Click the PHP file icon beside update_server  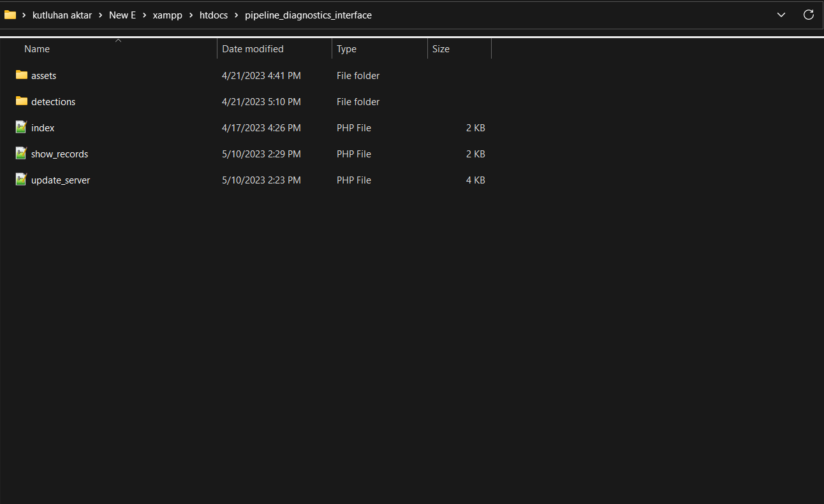click(x=21, y=180)
